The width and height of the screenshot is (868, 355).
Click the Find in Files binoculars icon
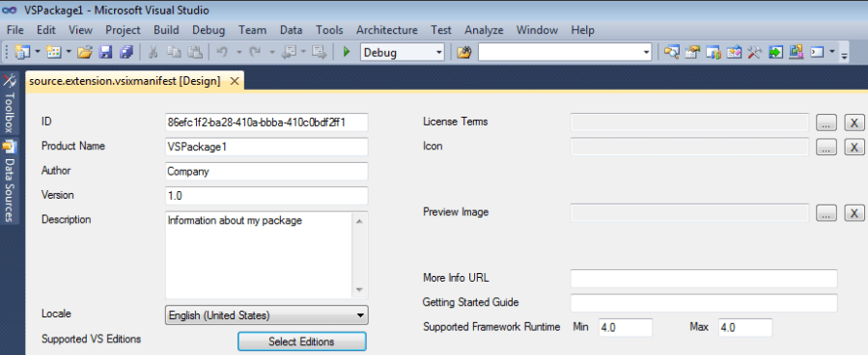pos(463,52)
